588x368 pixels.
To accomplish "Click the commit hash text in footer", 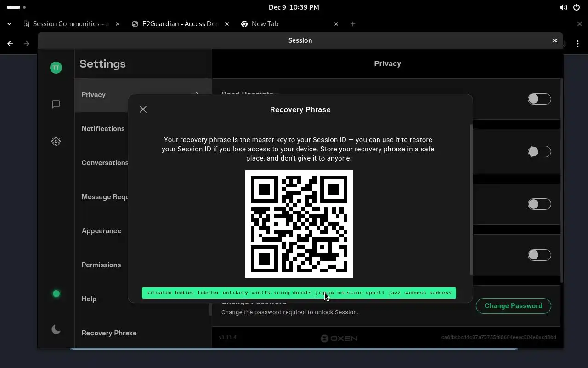I will tap(498, 337).
